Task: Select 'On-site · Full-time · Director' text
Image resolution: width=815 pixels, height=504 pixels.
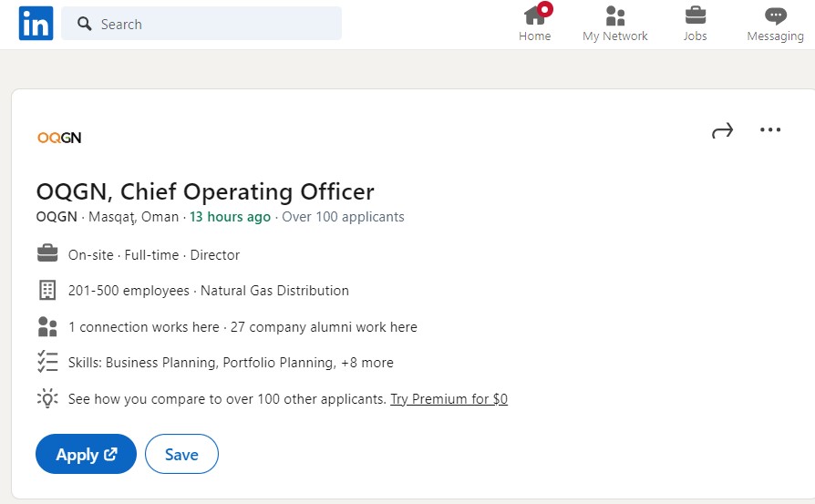Action: (x=154, y=255)
